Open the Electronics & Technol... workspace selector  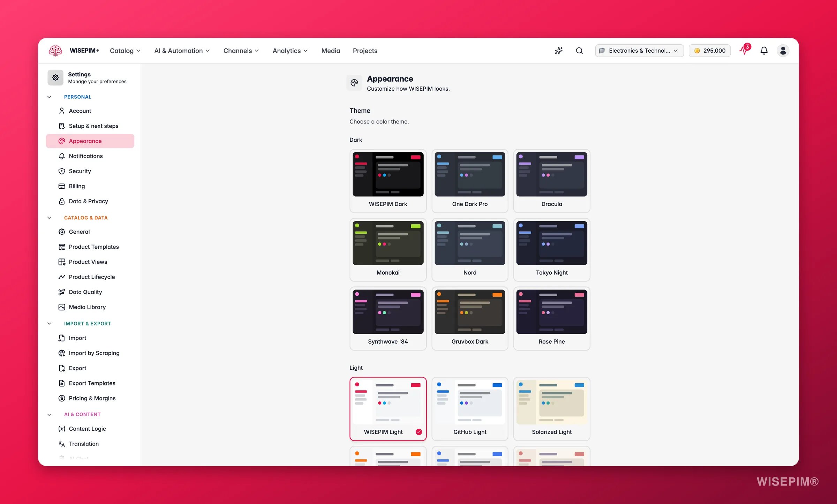[639, 51]
